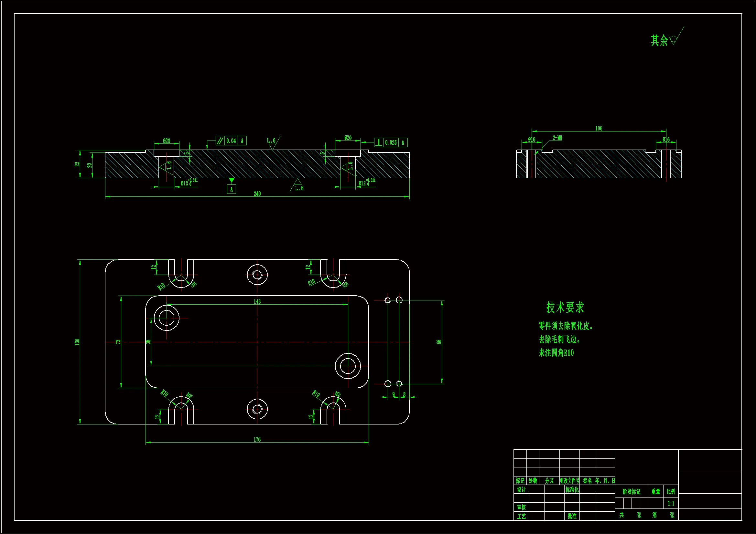The image size is (756, 534).
Task: Click the surface roughness symbol beside 其余
Action: click(x=674, y=39)
